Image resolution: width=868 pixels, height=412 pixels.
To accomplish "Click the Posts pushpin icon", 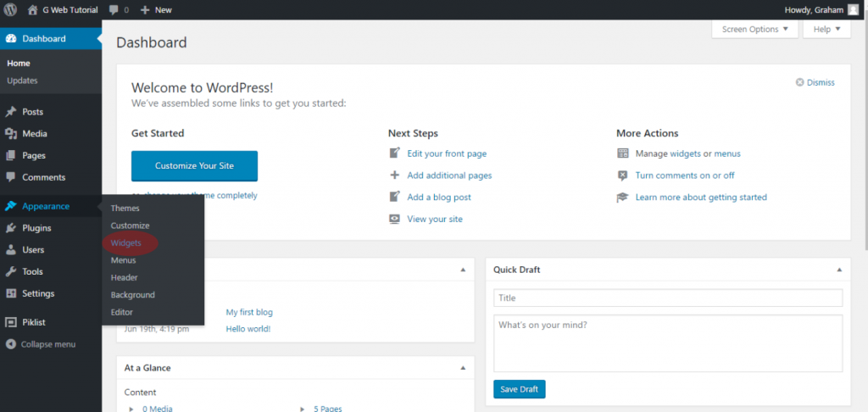I will [10, 112].
